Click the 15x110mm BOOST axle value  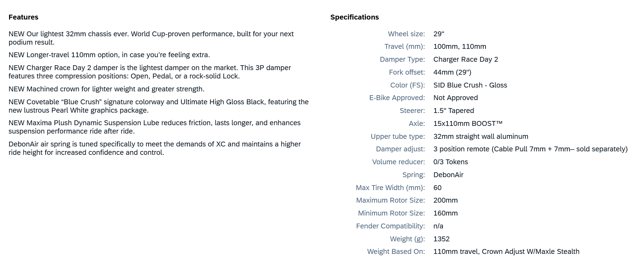point(468,123)
